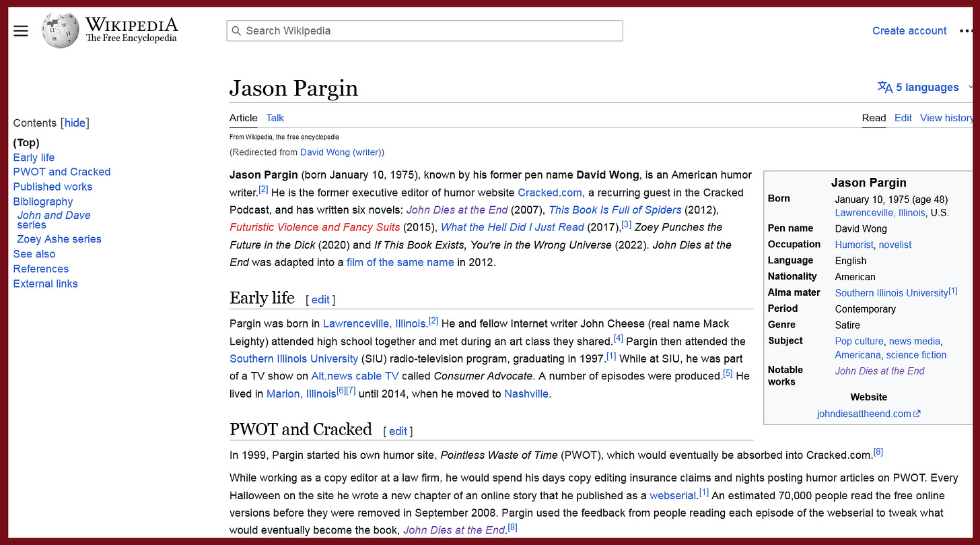Screen dimensions: 980x545
Task: Open the Edit tab
Action: (903, 117)
